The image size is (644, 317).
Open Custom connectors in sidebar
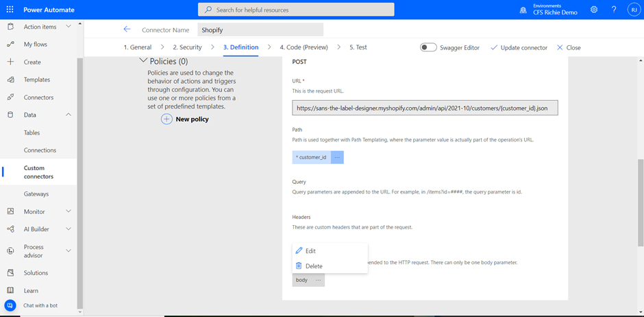(38, 172)
